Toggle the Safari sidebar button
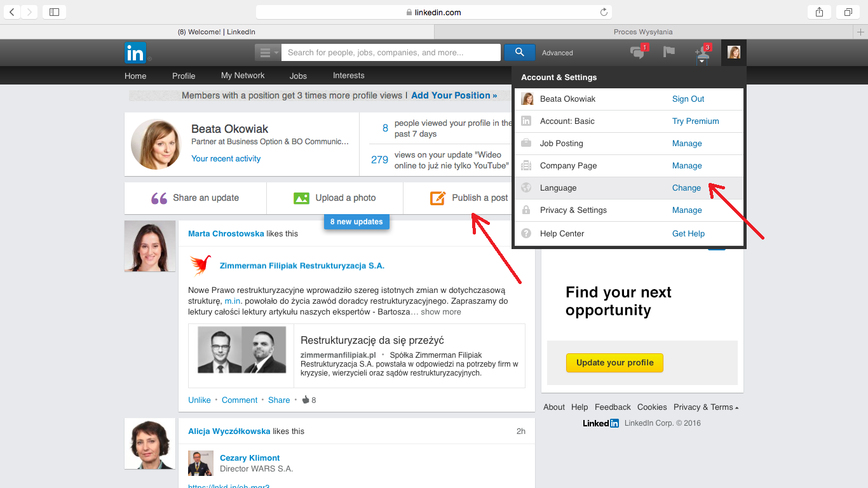Viewport: 868px width, 488px height. (54, 12)
